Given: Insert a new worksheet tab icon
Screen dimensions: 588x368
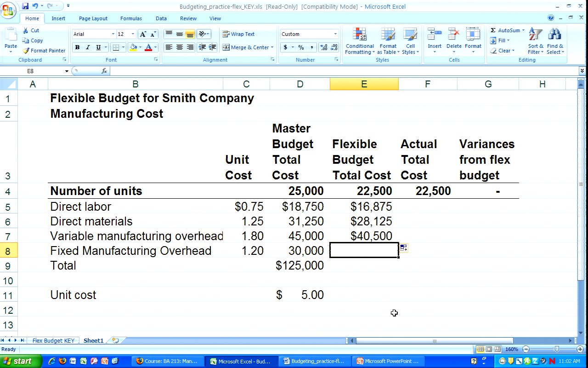Looking at the screenshot, I should coord(115,340).
